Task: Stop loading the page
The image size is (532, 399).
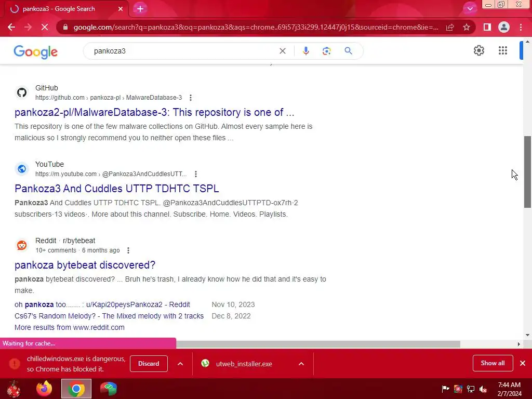Action: 45,27
